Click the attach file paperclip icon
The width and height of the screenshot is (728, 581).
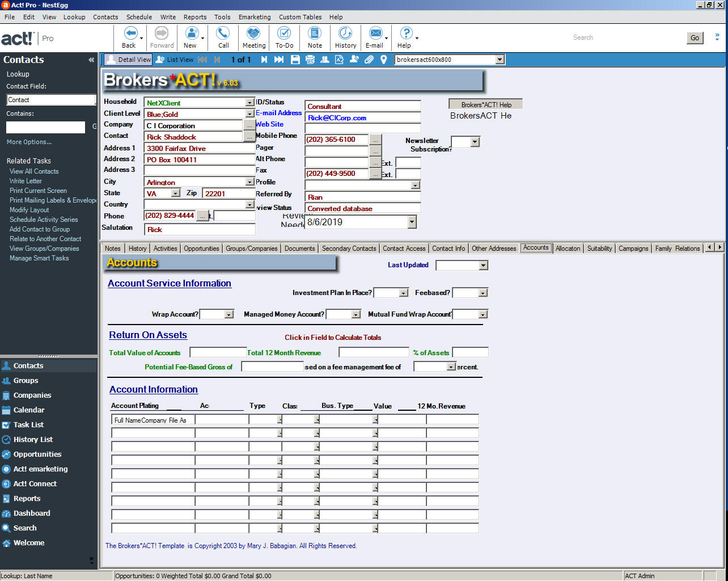point(369,60)
